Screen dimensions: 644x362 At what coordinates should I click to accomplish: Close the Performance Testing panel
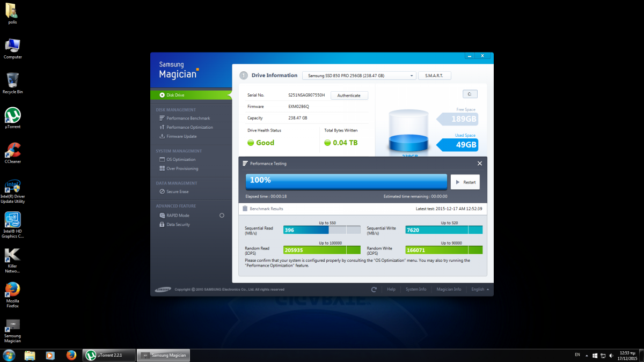[480, 163]
